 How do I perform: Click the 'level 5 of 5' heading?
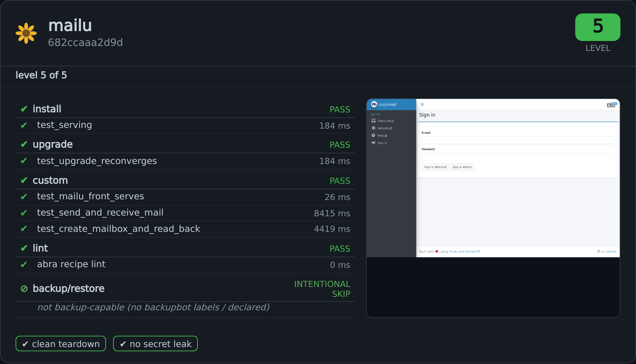tap(41, 75)
